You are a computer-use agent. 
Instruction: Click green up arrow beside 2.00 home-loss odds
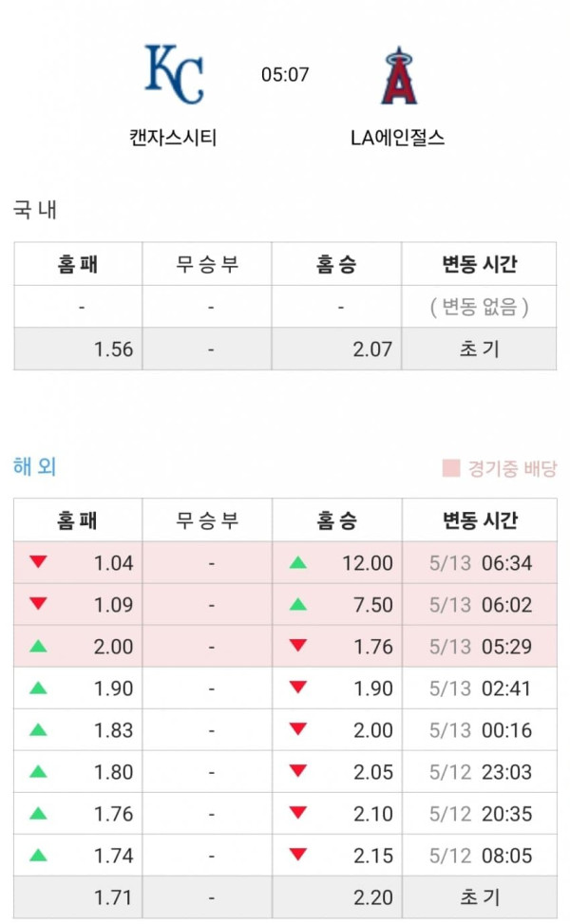[38, 646]
